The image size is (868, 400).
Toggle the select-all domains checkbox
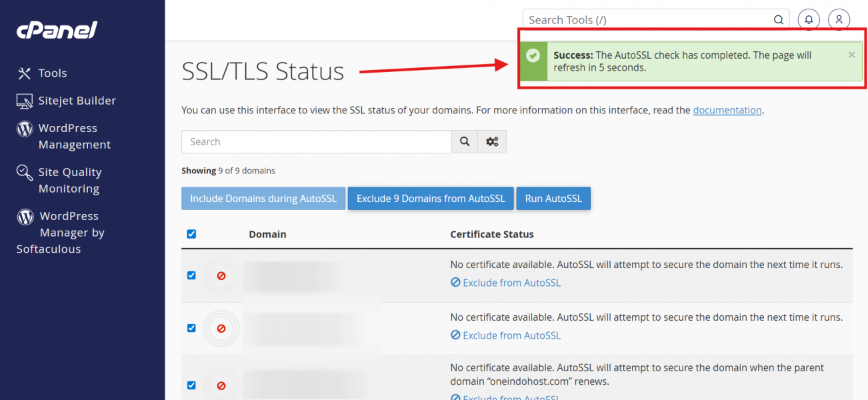point(191,234)
